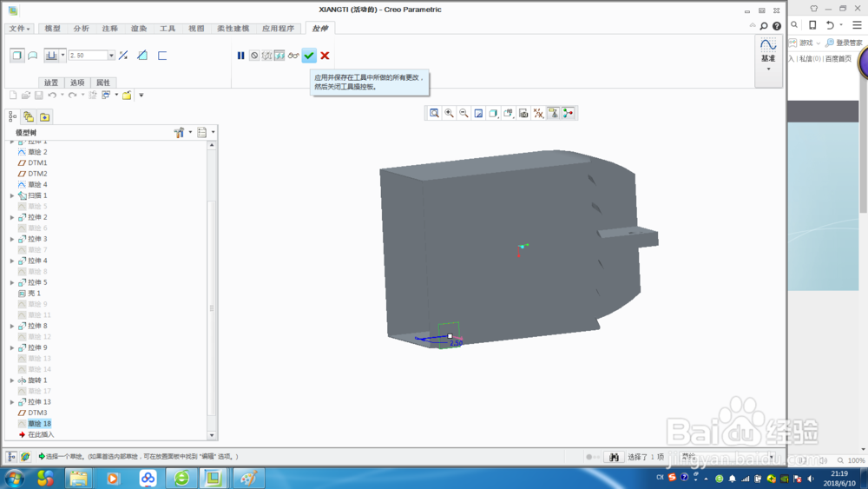Click the depth value field 2.50

(x=88, y=56)
